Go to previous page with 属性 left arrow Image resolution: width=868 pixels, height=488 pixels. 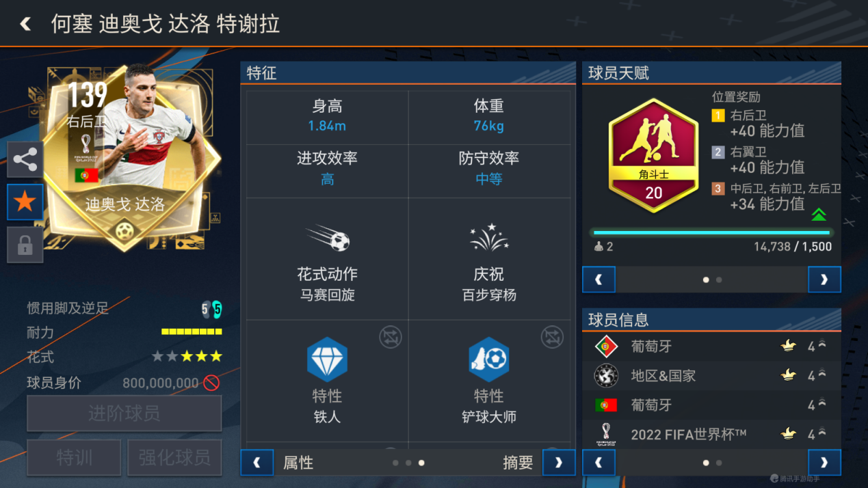coord(257,463)
